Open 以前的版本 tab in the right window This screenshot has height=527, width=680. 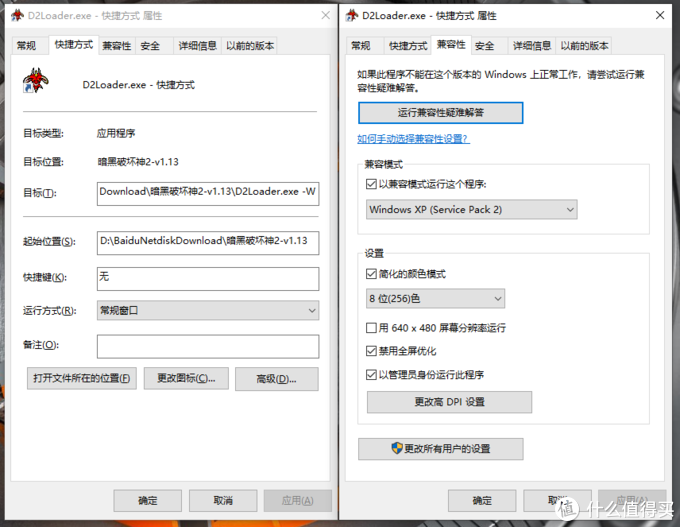tap(584, 46)
